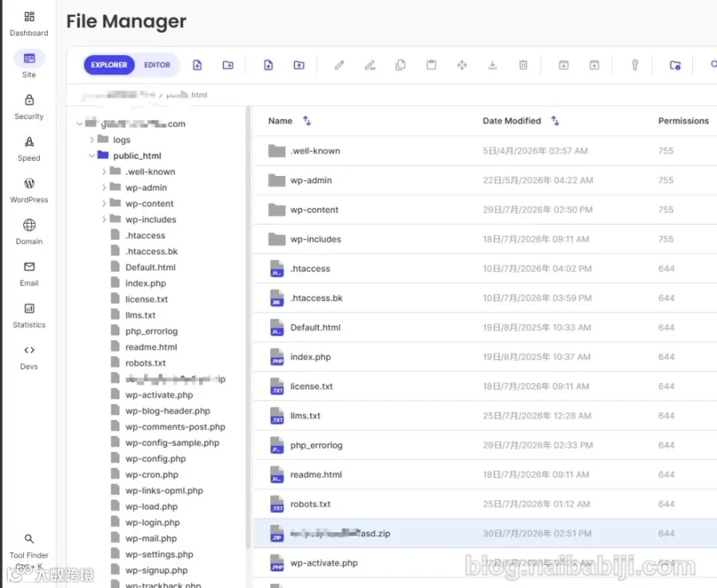Open the Devs section
Viewport: 717px width, 588px height.
click(x=29, y=358)
